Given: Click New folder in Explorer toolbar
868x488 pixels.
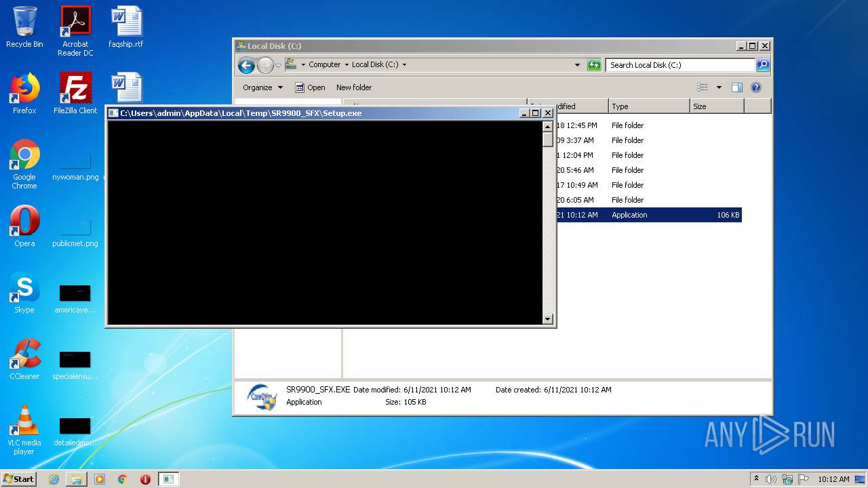Looking at the screenshot, I should pos(354,87).
